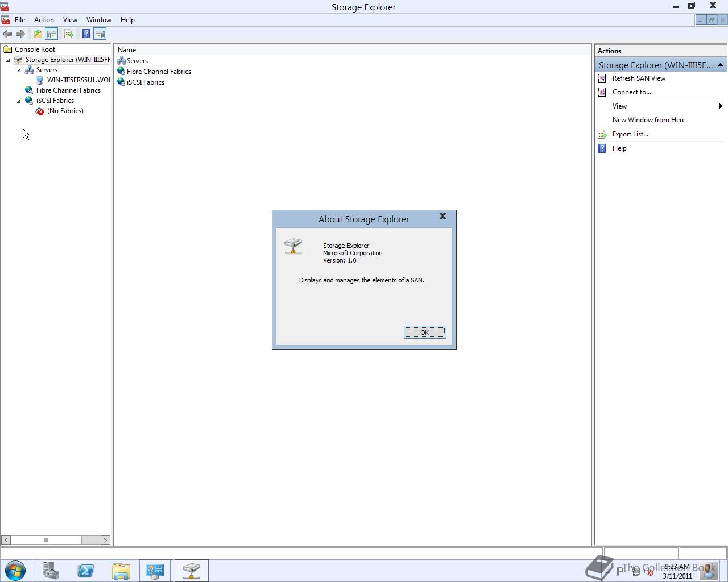Screen dimensions: 728x582
Task: Select Servers in the center list
Action: pyautogui.click(x=137, y=61)
